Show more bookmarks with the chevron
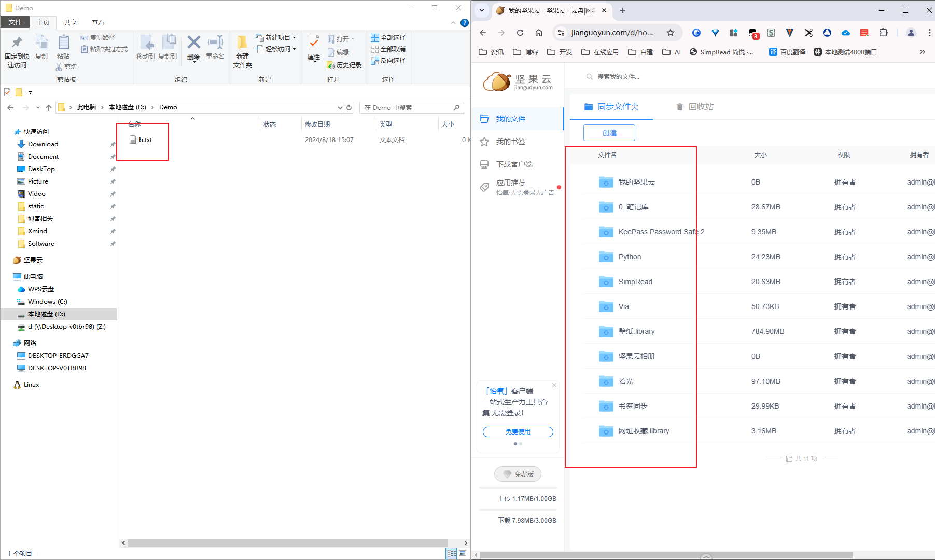 point(922,52)
